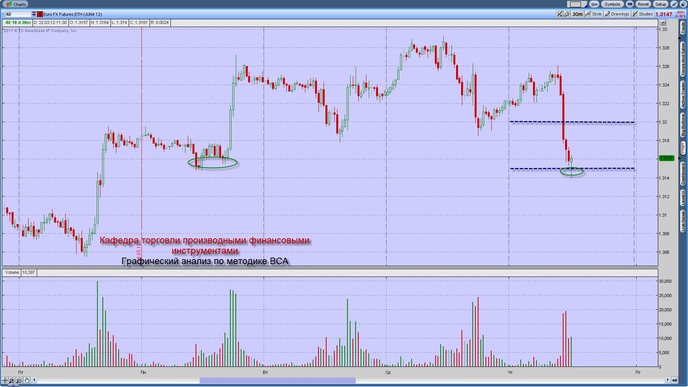Click the volume value 10,297
Screen dimensions: 688x387
point(29,272)
